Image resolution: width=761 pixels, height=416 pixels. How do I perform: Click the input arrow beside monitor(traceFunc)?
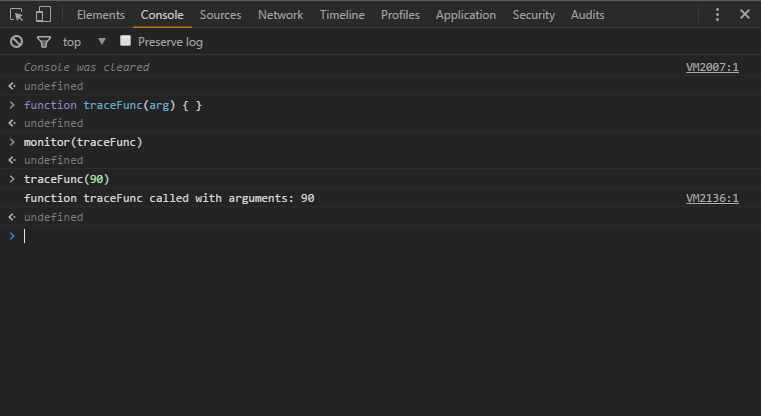[x=12, y=142]
